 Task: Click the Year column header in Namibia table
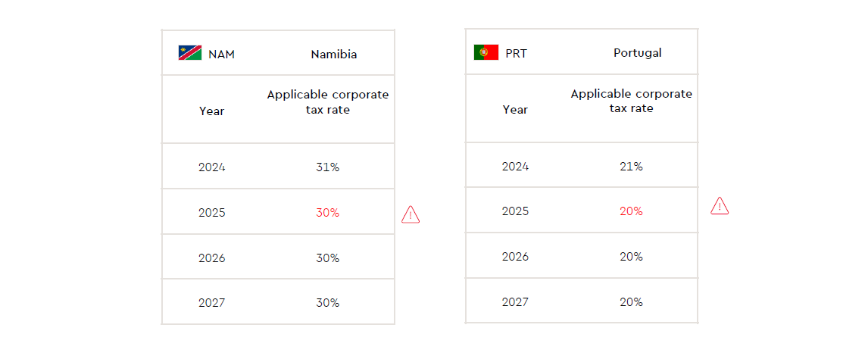[x=212, y=111]
